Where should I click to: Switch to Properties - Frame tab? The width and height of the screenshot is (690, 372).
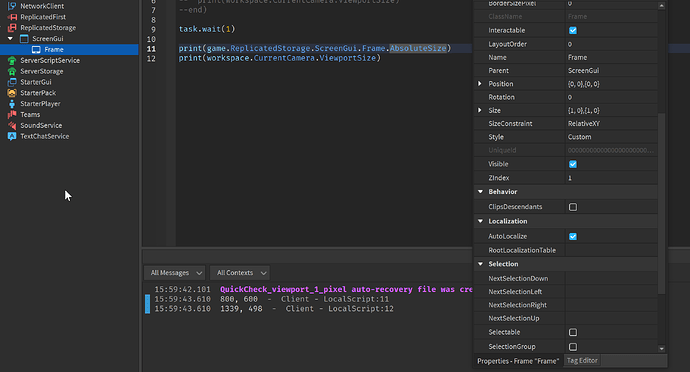tap(518, 361)
